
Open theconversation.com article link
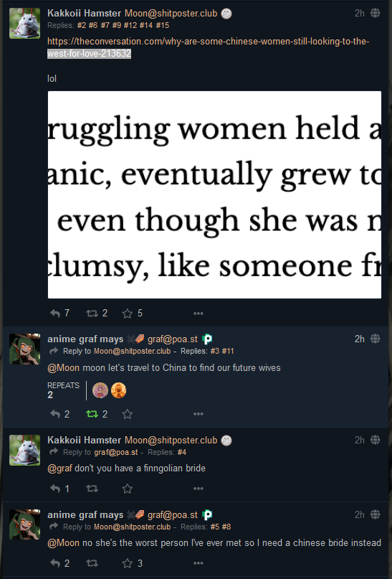209,47
